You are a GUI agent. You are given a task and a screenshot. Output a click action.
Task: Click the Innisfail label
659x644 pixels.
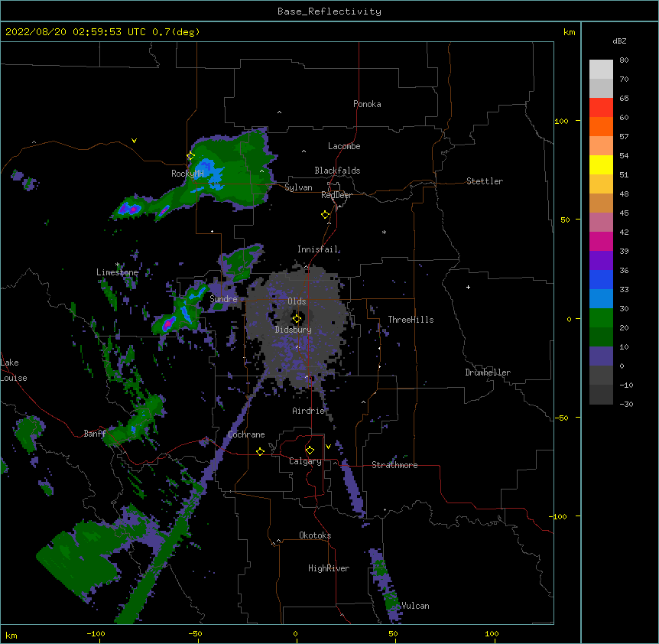pos(318,249)
